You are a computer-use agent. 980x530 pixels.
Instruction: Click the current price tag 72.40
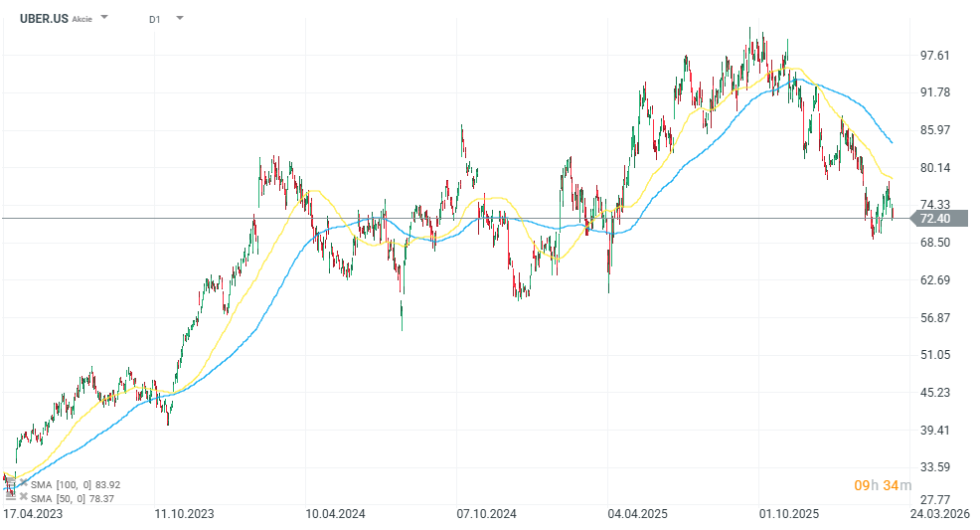tap(934, 219)
